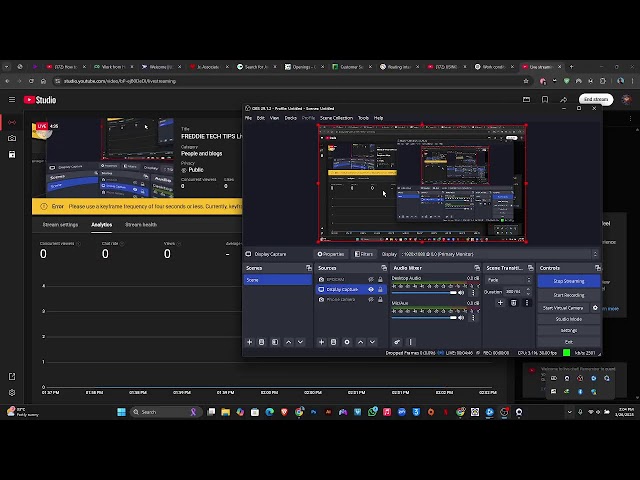Move the source up in Sources dock

point(360,342)
